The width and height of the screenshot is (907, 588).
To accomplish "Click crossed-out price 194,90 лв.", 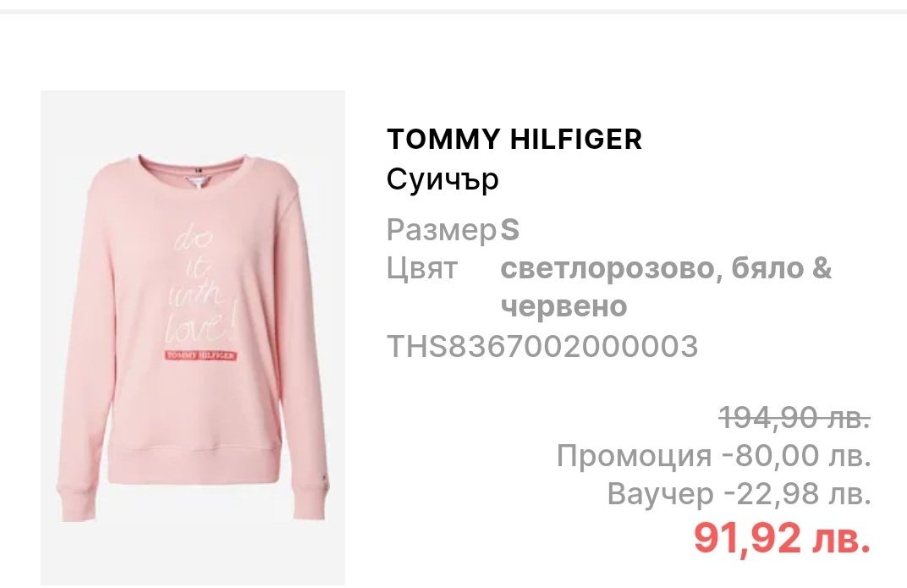I will (x=794, y=417).
